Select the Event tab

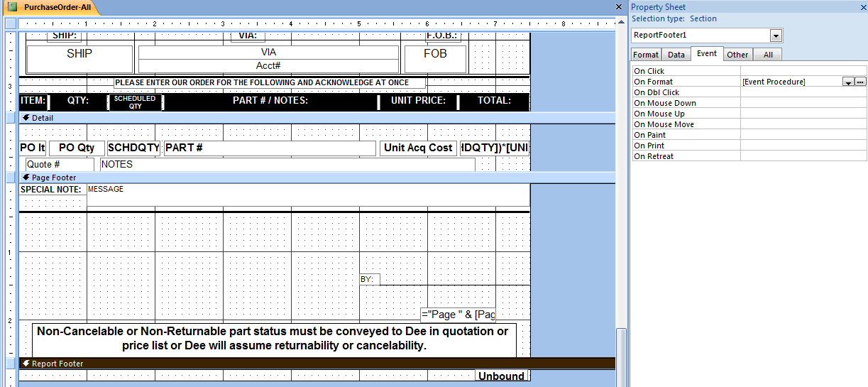(707, 54)
